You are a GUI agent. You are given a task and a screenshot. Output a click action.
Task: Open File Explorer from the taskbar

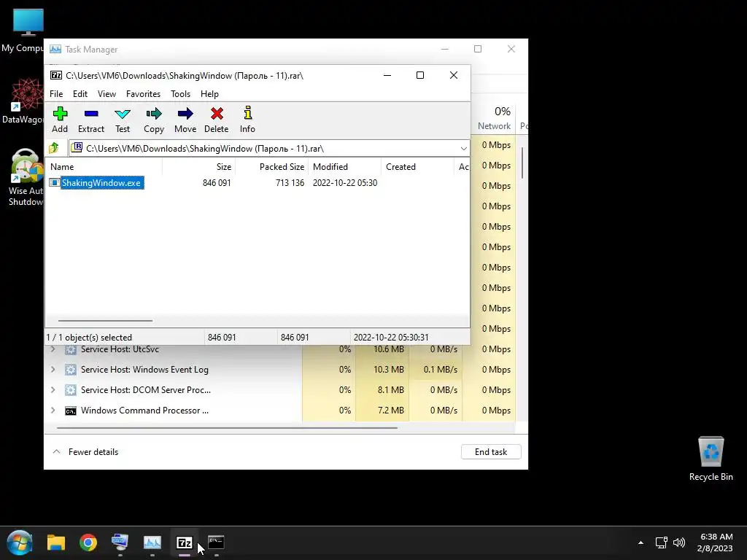point(56,542)
